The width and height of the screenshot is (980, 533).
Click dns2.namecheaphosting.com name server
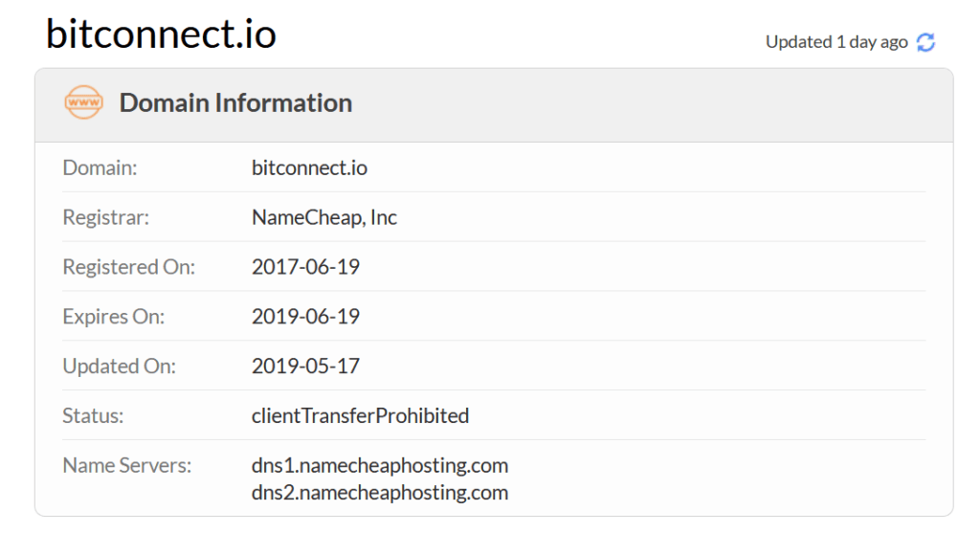click(380, 493)
